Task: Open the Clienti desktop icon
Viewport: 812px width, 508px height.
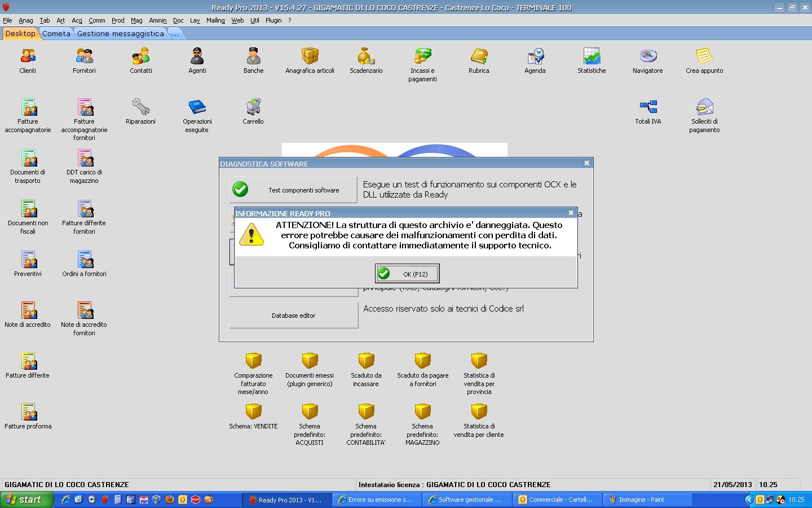Action: [x=28, y=56]
